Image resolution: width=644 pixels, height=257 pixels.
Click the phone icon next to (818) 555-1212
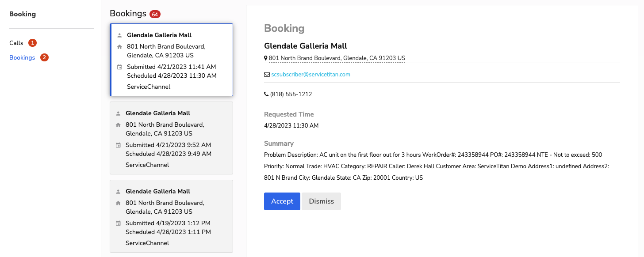[266, 94]
